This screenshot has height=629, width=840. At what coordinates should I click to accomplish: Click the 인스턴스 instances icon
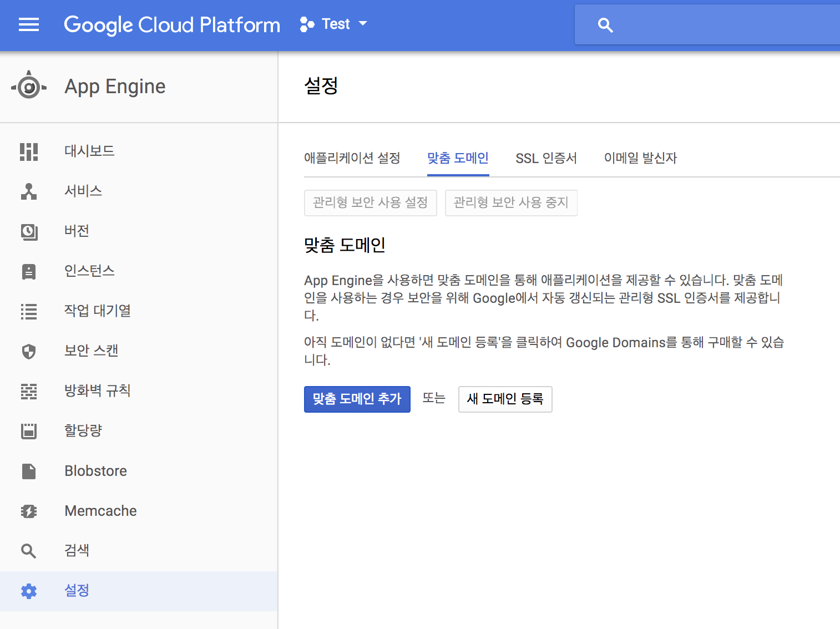click(x=29, y=271)
